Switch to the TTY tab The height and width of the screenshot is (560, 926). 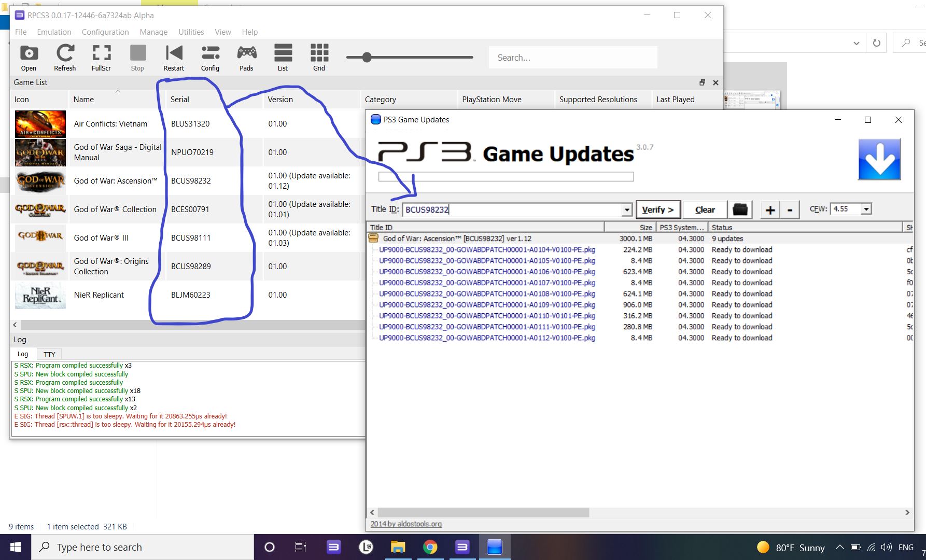pyautogui.click(x=49, y=354)
